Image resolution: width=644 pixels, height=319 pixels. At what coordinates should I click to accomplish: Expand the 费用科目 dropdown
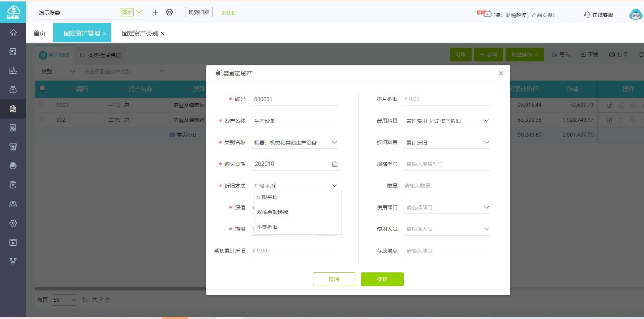point(486,121)
